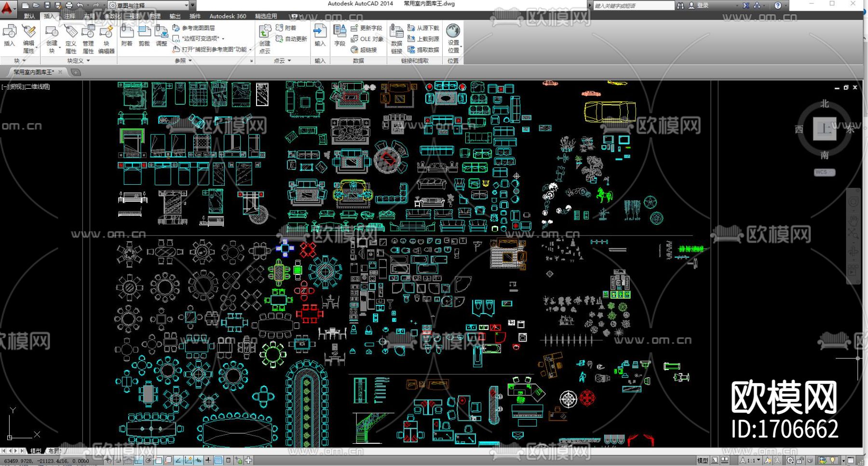
Task: Launch the 块编辑器 (Block Editor) tool
Action: (106, 39)
